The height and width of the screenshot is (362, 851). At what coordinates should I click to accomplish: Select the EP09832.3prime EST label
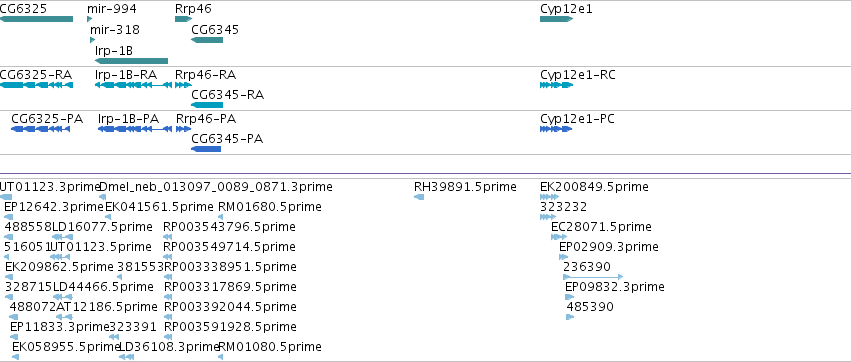(x=615, y=287)
